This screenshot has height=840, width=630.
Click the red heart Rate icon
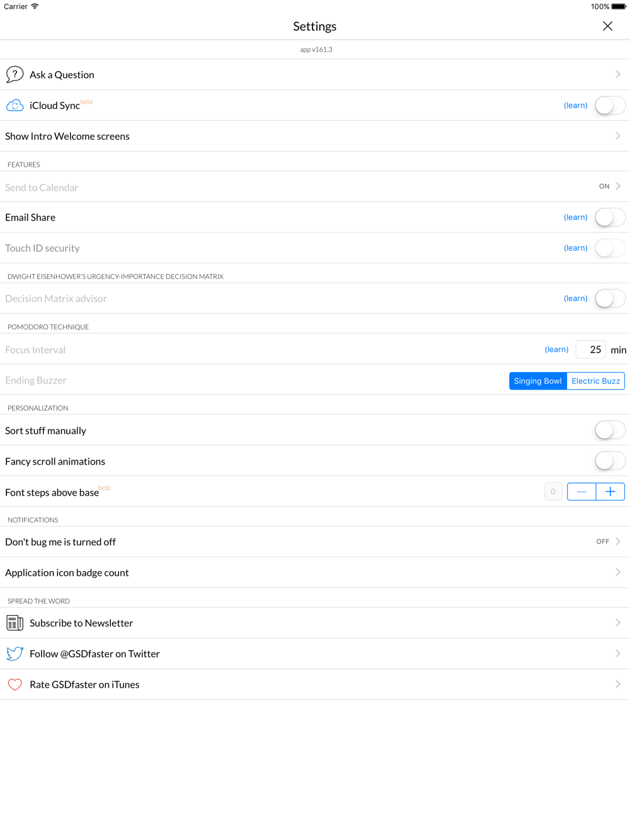[14, 684]
